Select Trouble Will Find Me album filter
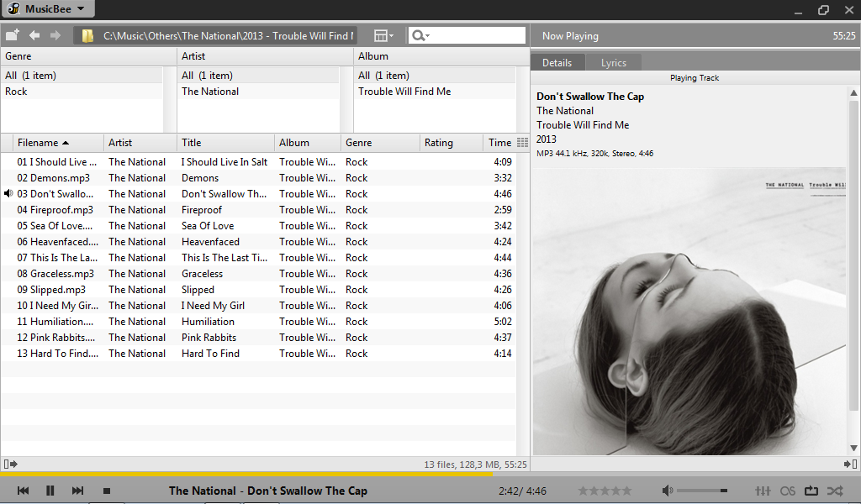Image resolution: width=861 pixels, height=504 pixels. point(435,92)
